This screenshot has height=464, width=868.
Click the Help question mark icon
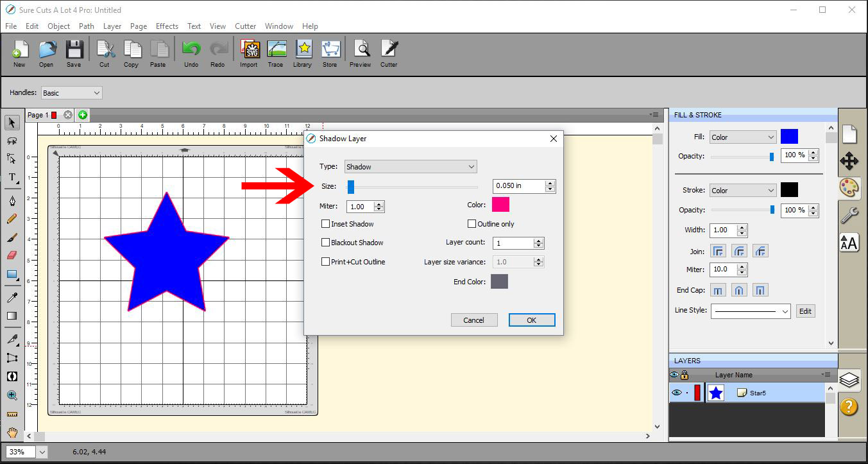click(849, 406)
